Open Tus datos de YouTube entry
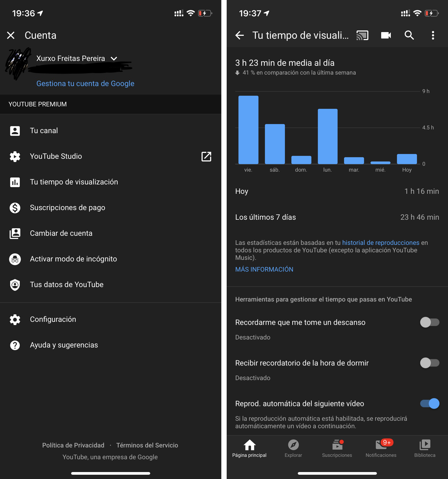The image size is (448, 479). coord(111,285)
